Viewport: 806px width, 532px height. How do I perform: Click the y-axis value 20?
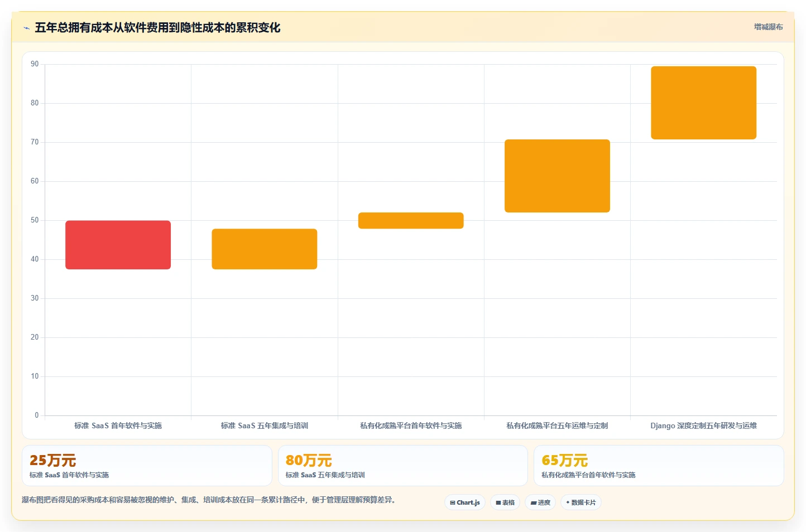pos(35,337)
